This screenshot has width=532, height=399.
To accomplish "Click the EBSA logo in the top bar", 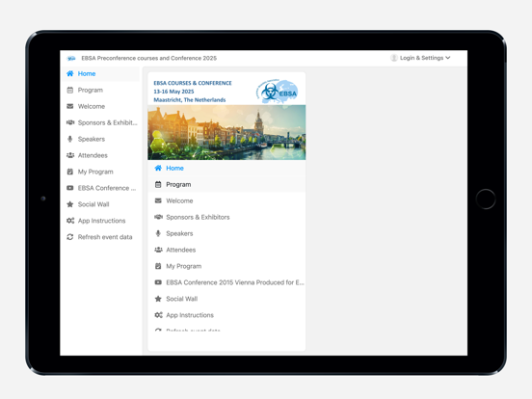I will (71, 59).
